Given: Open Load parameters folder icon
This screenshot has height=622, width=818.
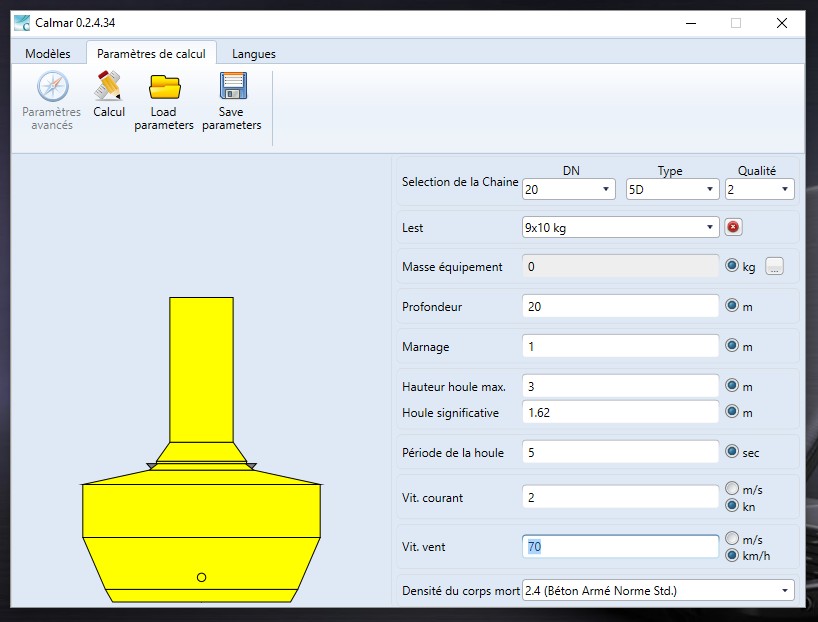Looking at the screenshot, I should pos(164,88).
